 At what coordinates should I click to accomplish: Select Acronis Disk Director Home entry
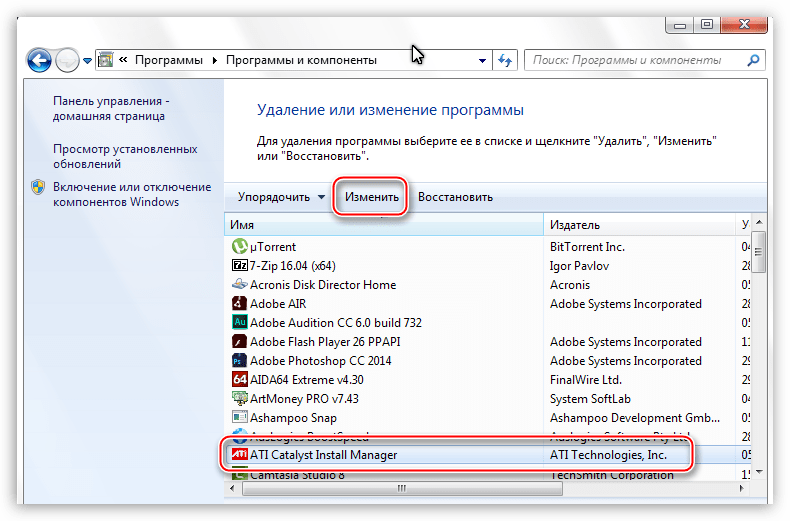(323, 285)
